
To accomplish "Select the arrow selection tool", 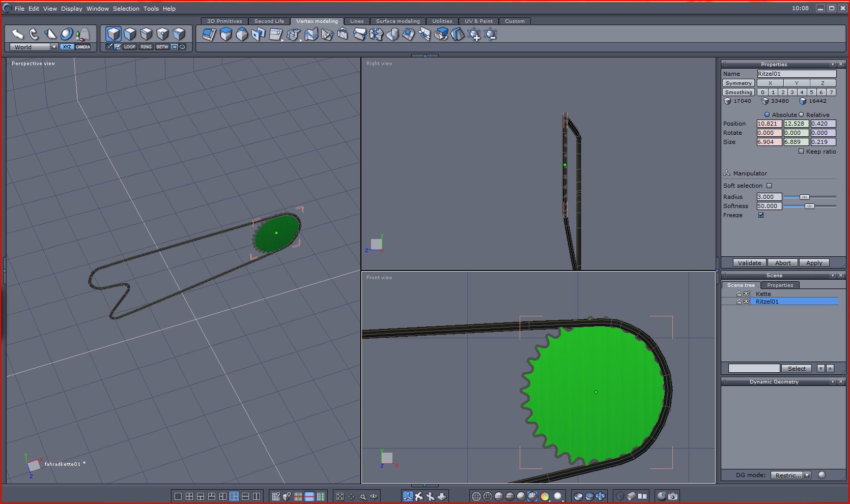I will point(18,34).
